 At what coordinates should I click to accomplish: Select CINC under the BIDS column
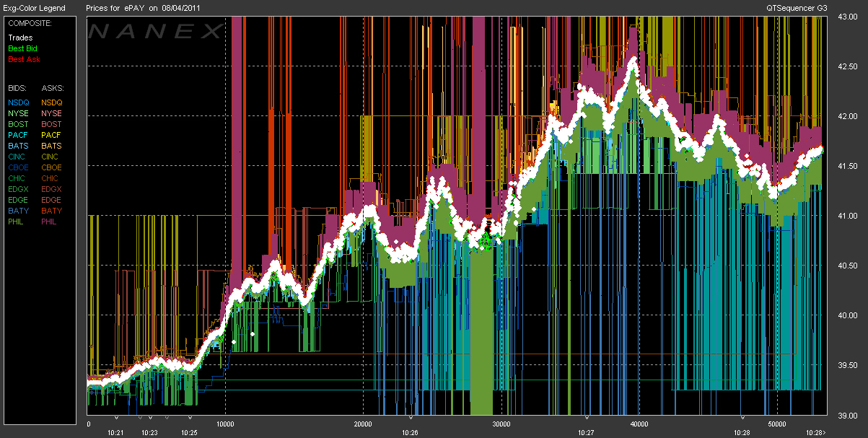point(18,157)
